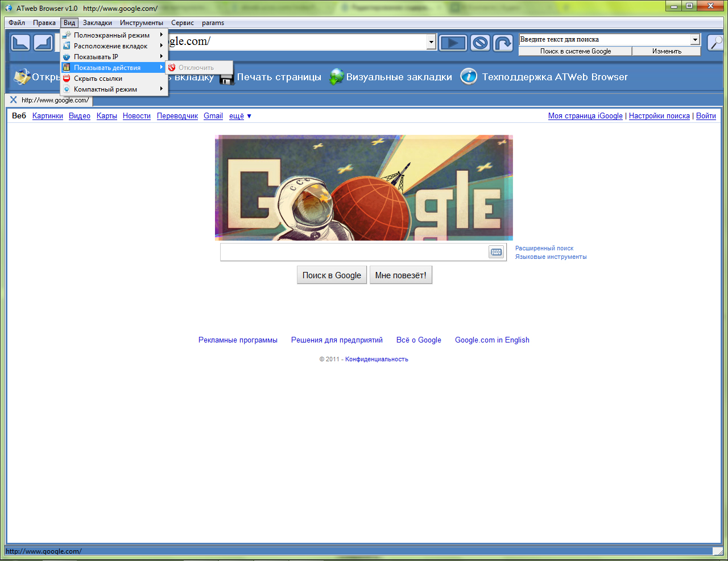Open Моя страница iGoogle link
The image size is (728, 561).
point(585,116)
